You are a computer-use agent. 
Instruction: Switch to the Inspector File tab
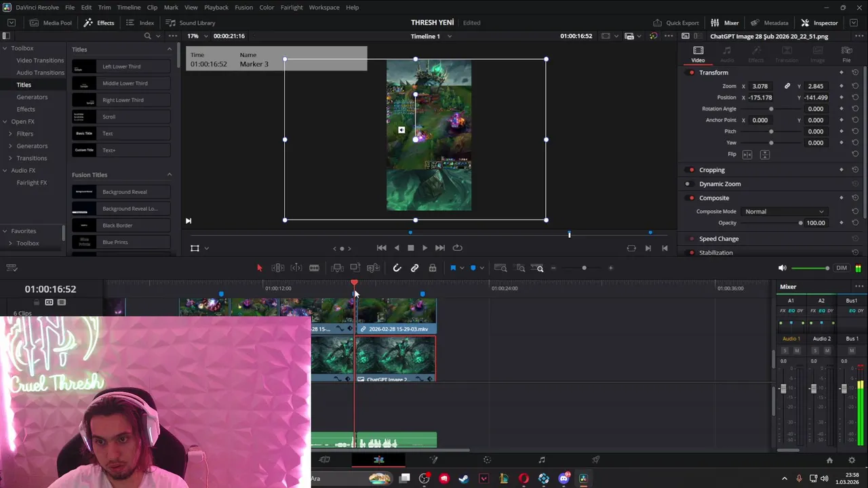pos(846,54)
